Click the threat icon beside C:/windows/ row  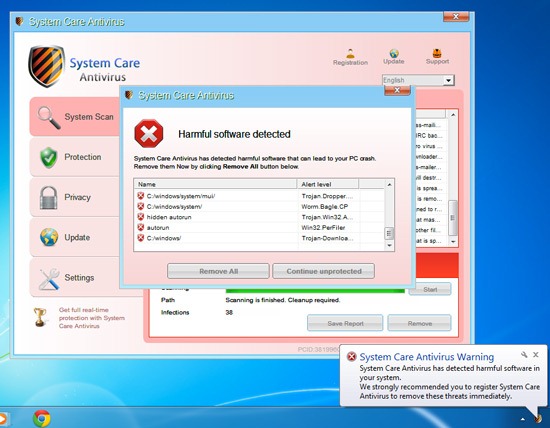click(141, 238)
